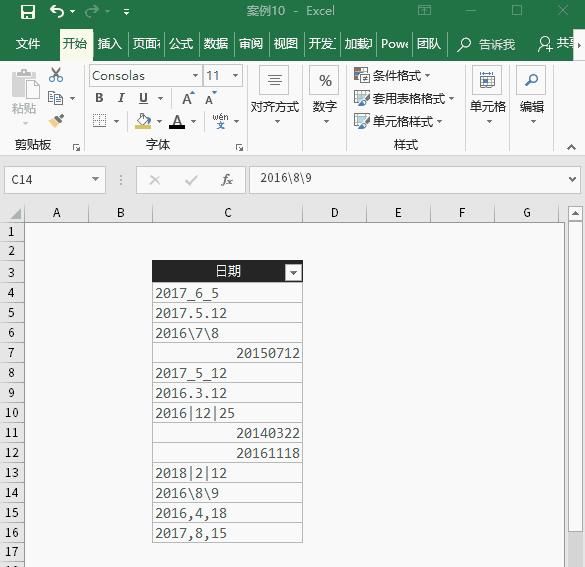Open the Borders dropdown arrow
The image size is (585, 567).
pos(116,121)
